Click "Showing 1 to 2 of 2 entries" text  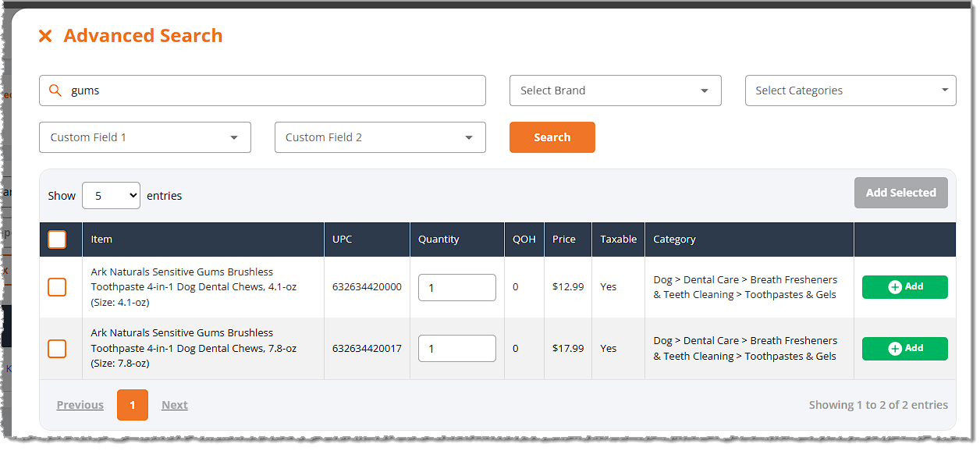click(879, 405)
